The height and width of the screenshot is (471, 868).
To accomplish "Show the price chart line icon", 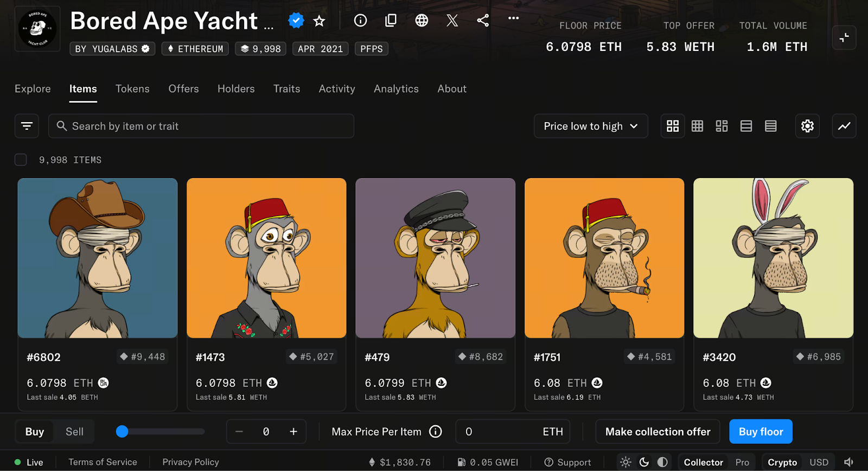I will [x=844, y=126].
